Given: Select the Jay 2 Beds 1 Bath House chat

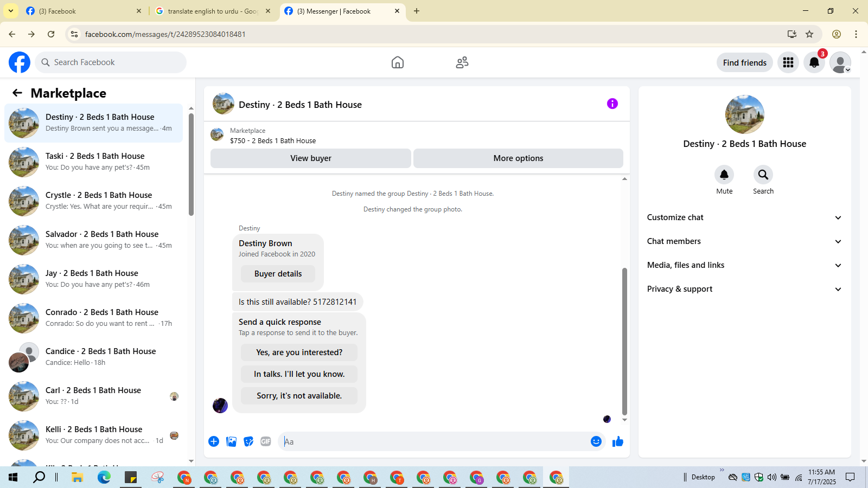Looking at the screenshot, I should [x=94, y=279].
